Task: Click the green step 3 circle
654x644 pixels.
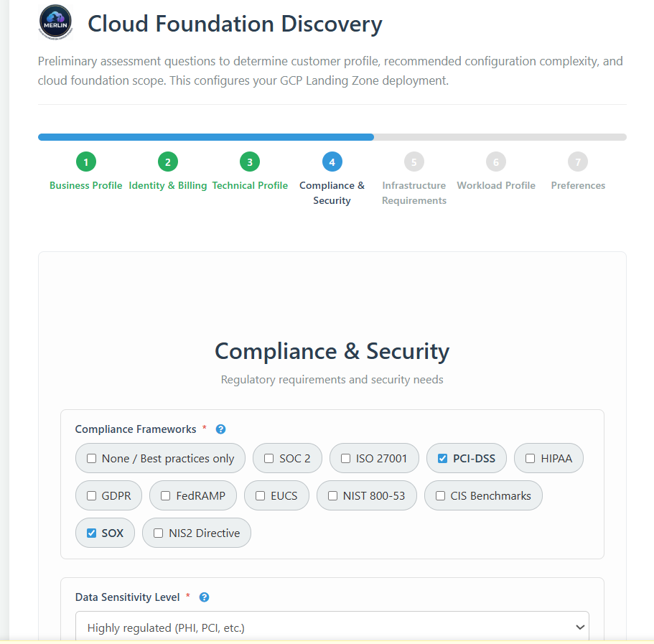Action: coord(250,162)
